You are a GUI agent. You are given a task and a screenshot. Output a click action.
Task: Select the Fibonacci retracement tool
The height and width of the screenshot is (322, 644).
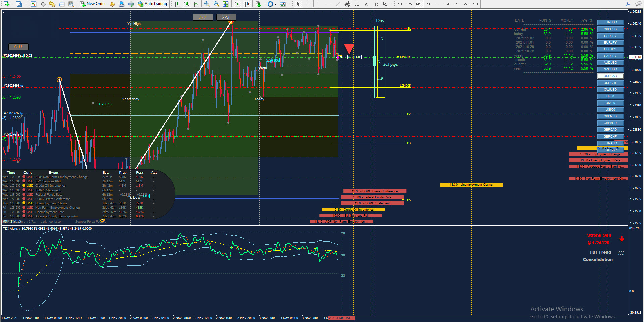point(357,4)
